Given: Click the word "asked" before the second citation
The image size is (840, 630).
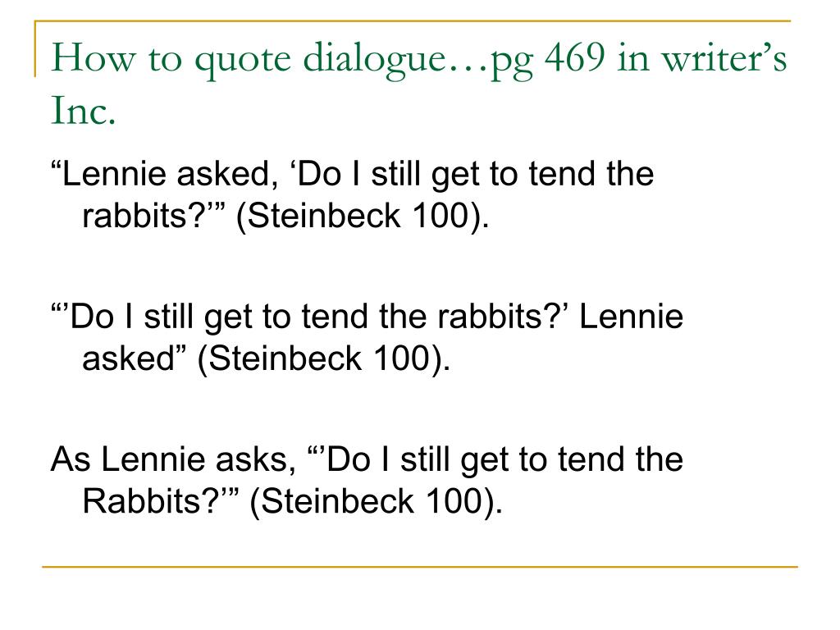Looking at the screenshot, I should 128,358.
